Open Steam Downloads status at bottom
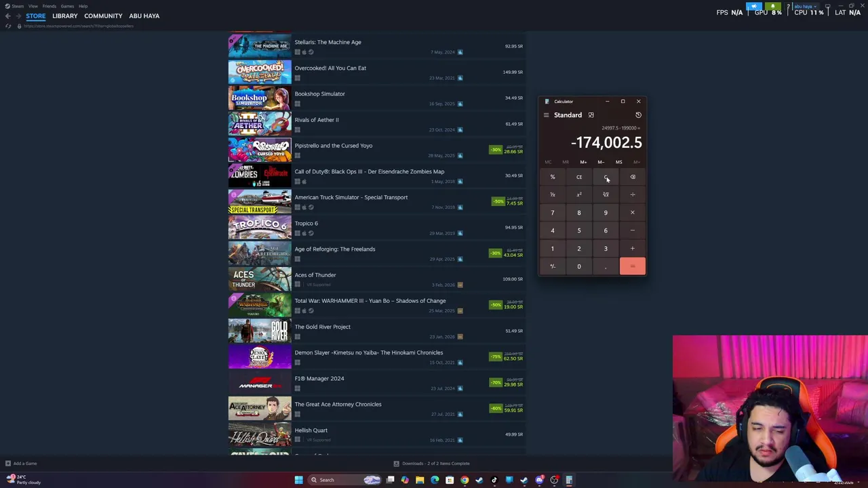Viewport: 868px width, 488px height. (x=433, y=464)
